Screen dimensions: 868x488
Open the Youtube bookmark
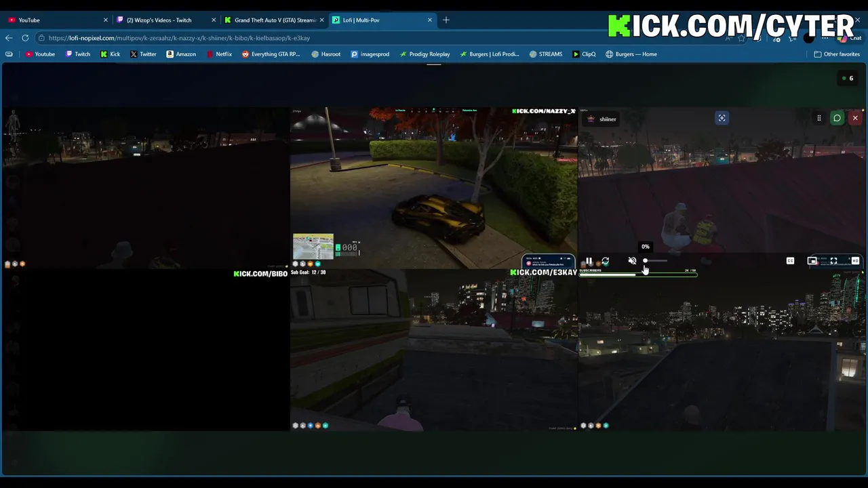40,54
